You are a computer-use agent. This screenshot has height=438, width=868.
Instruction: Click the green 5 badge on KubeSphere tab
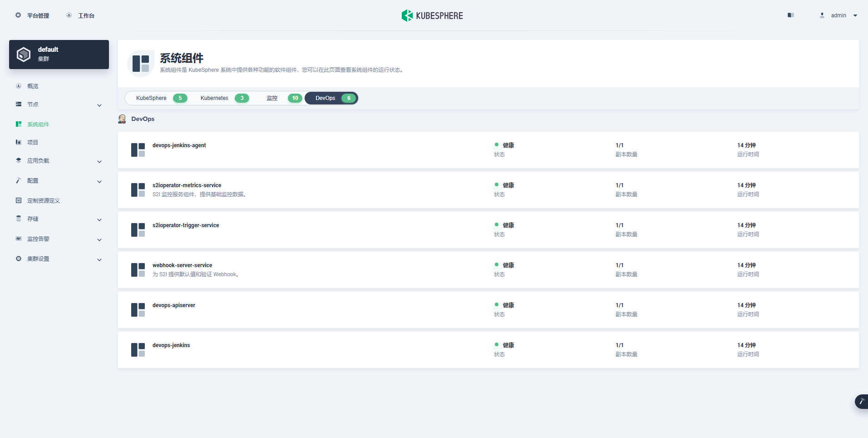[180, 98]
